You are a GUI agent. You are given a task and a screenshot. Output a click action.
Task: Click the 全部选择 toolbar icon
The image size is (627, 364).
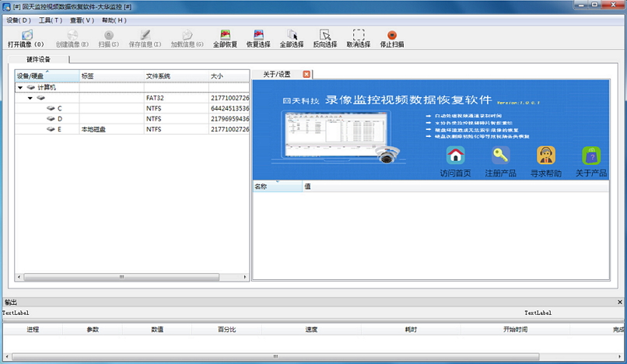point(292,35)
